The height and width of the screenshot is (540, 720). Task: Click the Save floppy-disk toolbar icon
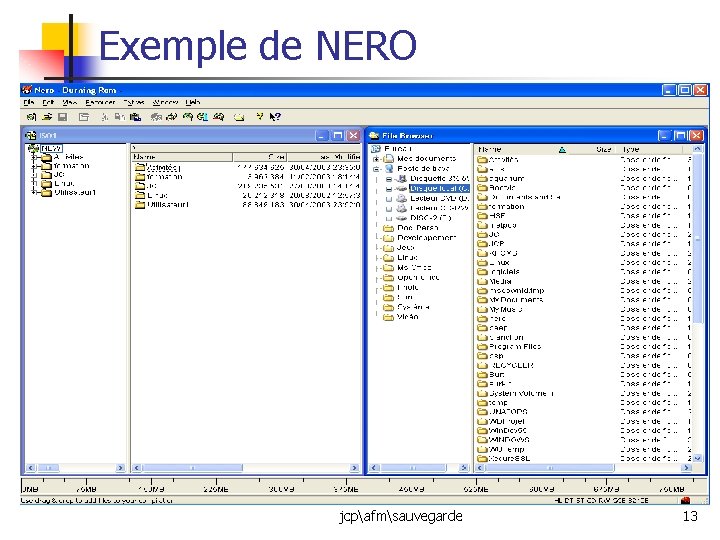pos(62,117)
